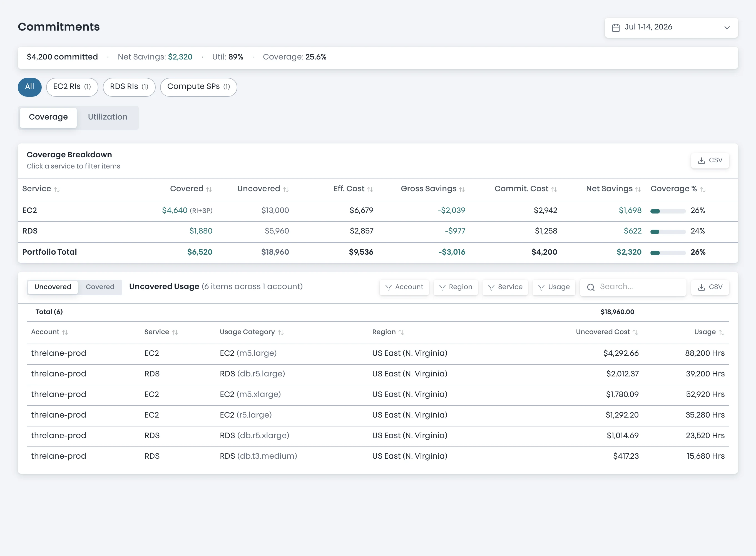Open the Account filter dropdown

tap(404, 287)
